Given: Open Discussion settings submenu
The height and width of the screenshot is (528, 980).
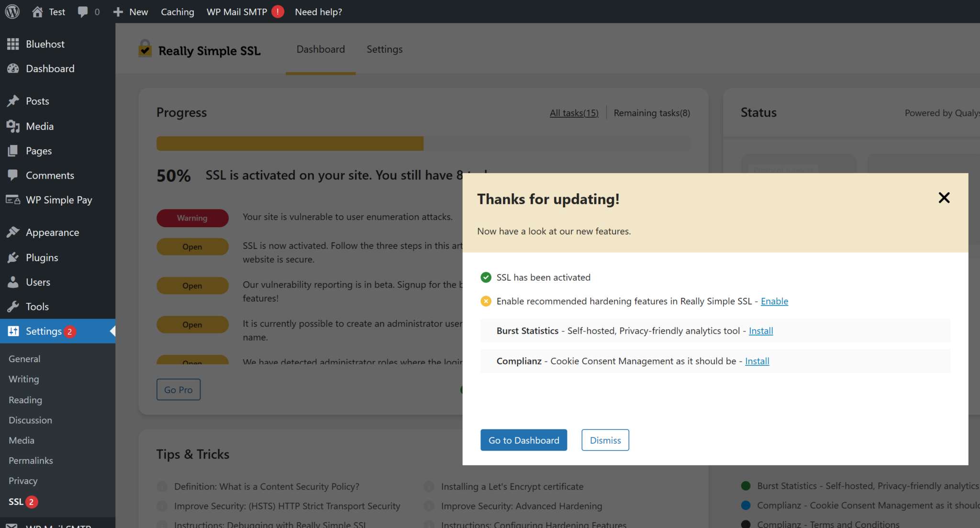Looking at the screenshot, I should [x=30, y=420].
